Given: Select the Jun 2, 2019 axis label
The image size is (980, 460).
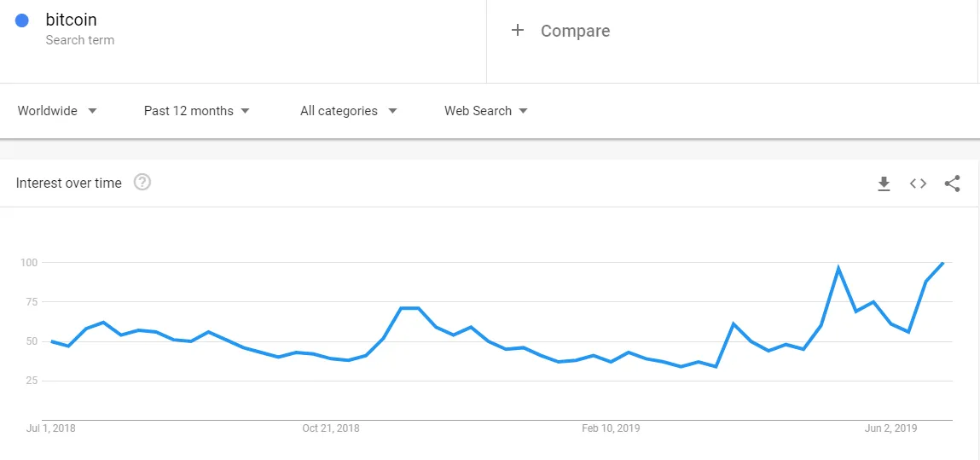Looking at the screenshot, I should click(890, 428).
